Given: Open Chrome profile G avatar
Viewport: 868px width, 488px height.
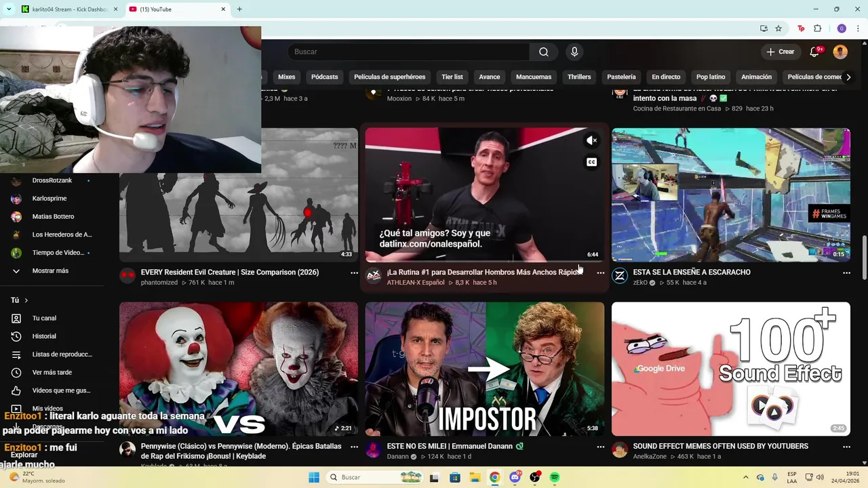Looking at the screenshot, I should (x=842, y=28).
